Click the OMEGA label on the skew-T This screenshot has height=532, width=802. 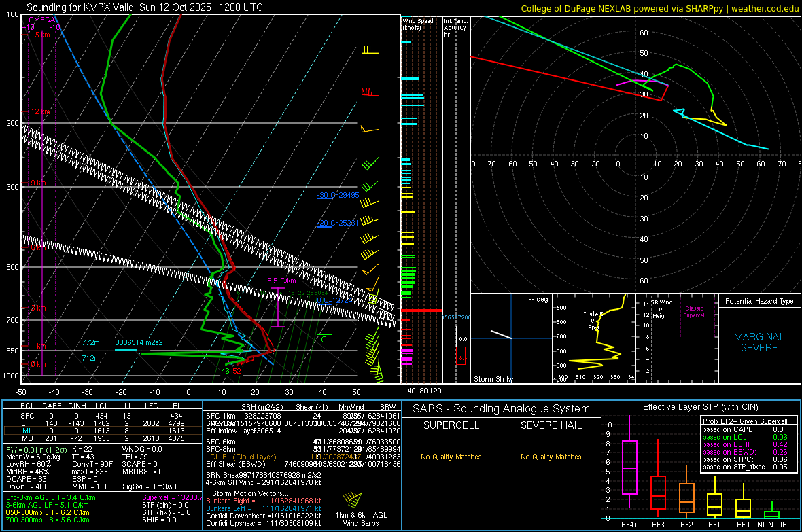pos(42,20)
